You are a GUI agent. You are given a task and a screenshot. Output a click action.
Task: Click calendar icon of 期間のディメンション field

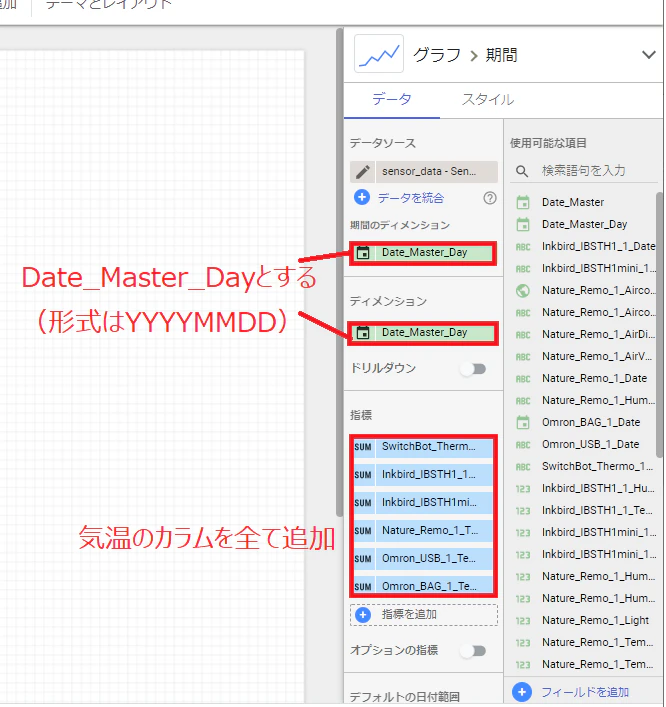click(x=363, y=253)
